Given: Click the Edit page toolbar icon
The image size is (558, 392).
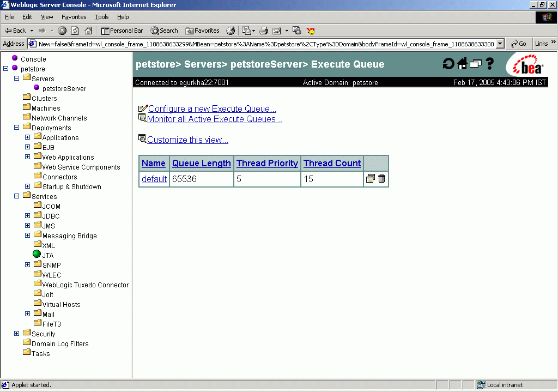Looking at the screenshot, I should click(x=277, y=31).
